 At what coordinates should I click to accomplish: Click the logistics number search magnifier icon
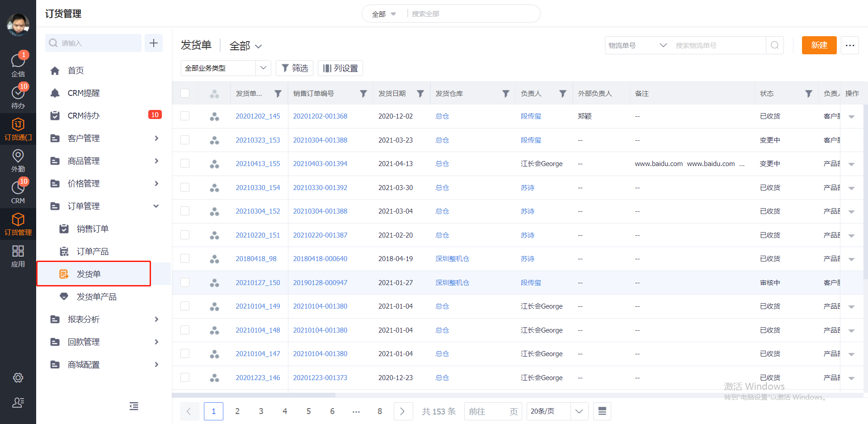(x=775, y=45)
